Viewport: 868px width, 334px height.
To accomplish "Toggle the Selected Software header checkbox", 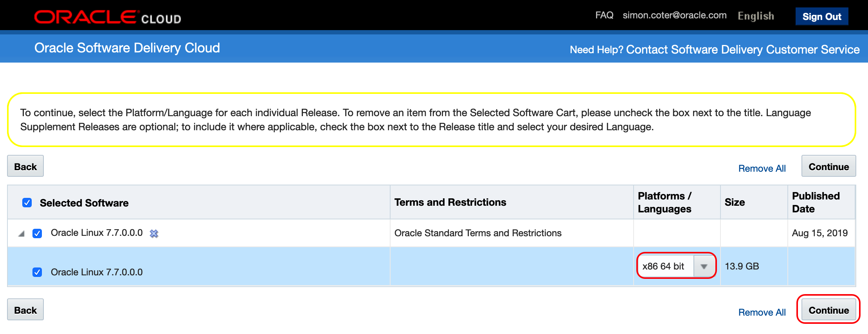I will (27, 203).
